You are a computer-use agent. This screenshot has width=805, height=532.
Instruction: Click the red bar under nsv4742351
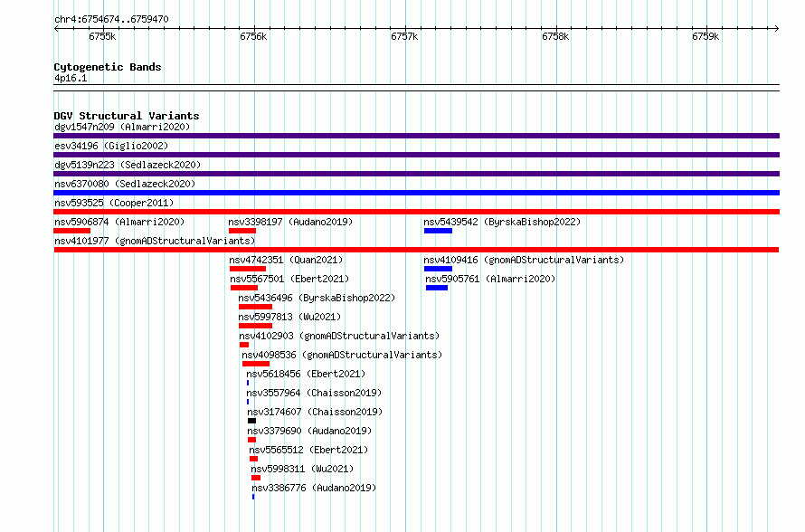click(x=248, y=269)
